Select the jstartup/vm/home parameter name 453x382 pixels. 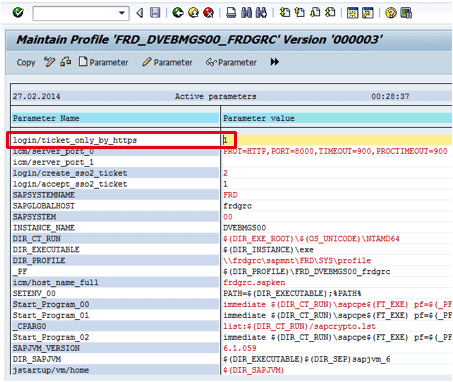click(51, 370)
